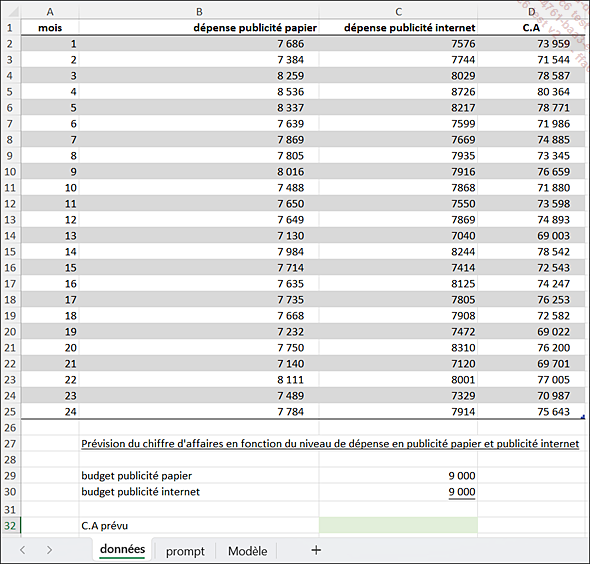The image size is (590, 564).
Task: Click the select-all corner triangle
Action: click(x=11, y=12)
